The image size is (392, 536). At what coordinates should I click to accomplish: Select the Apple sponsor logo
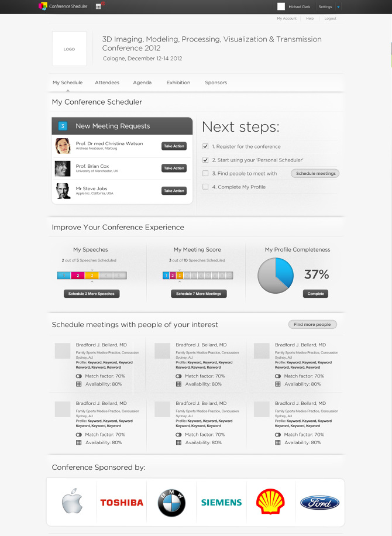[x=71, y=501]
